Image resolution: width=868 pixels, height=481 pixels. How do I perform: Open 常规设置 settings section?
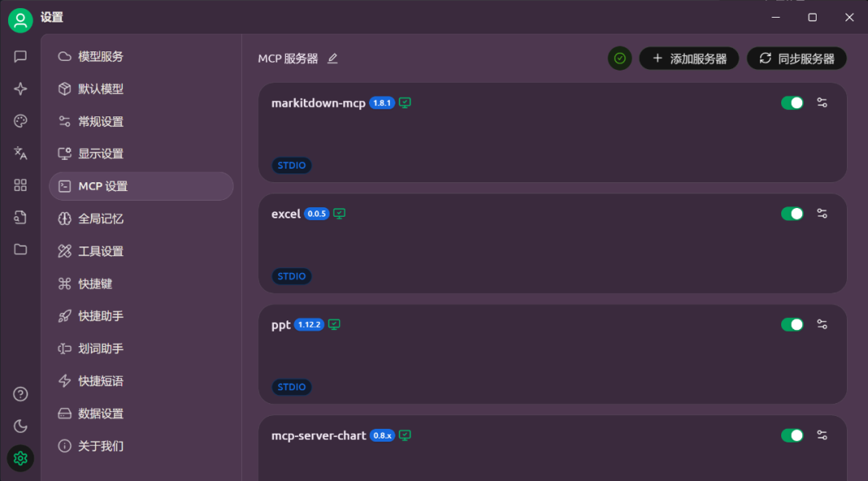(x=141, y=121)
